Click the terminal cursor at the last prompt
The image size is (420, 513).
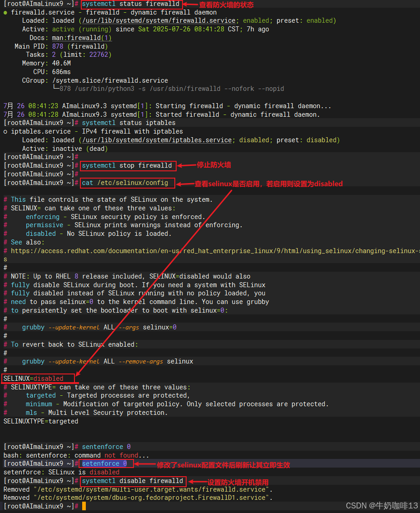84,506
